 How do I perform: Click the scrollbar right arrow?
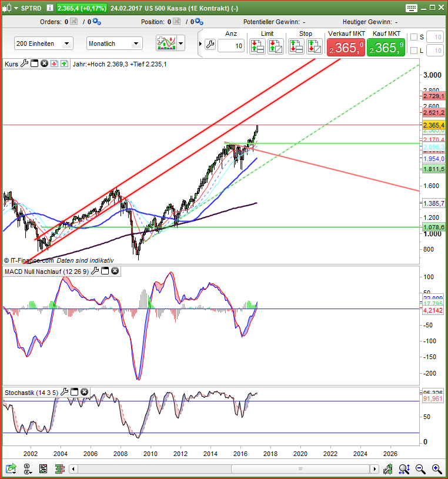pos(375,468)
